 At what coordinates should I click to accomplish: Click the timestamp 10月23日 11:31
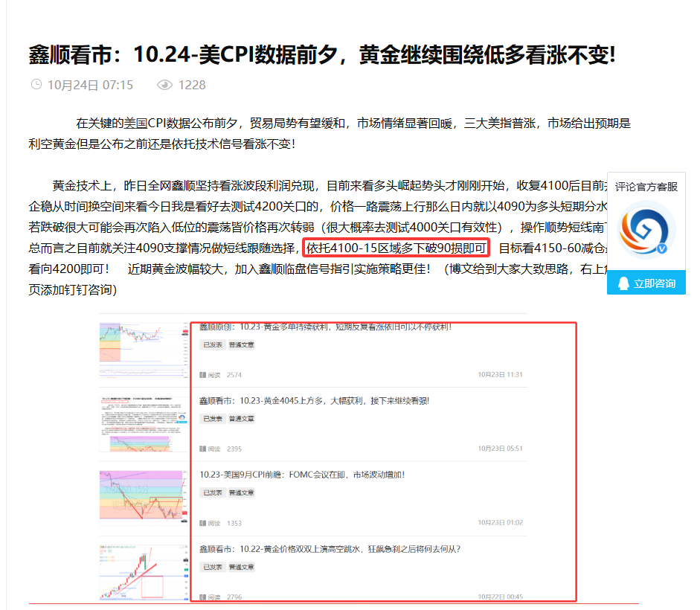point(500,375)
